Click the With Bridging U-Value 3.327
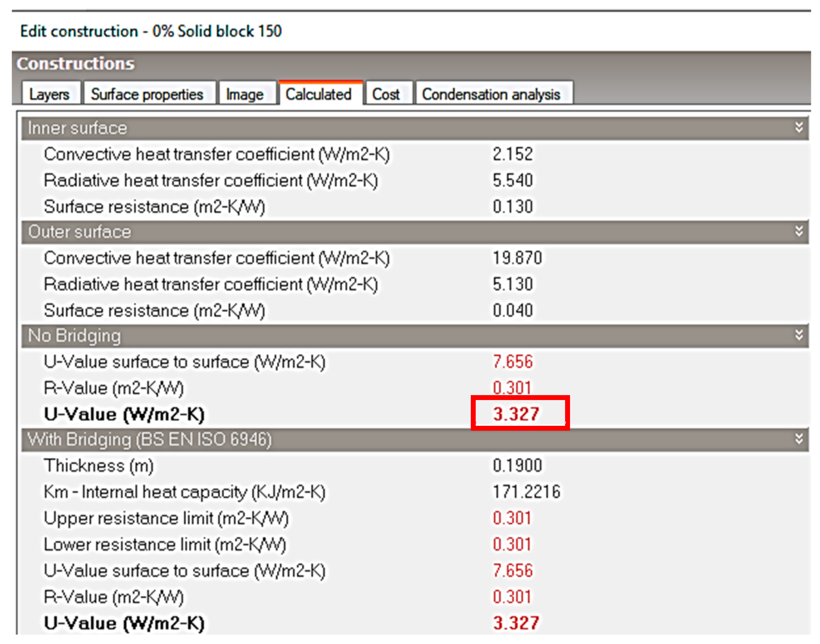 coord(515,623)
